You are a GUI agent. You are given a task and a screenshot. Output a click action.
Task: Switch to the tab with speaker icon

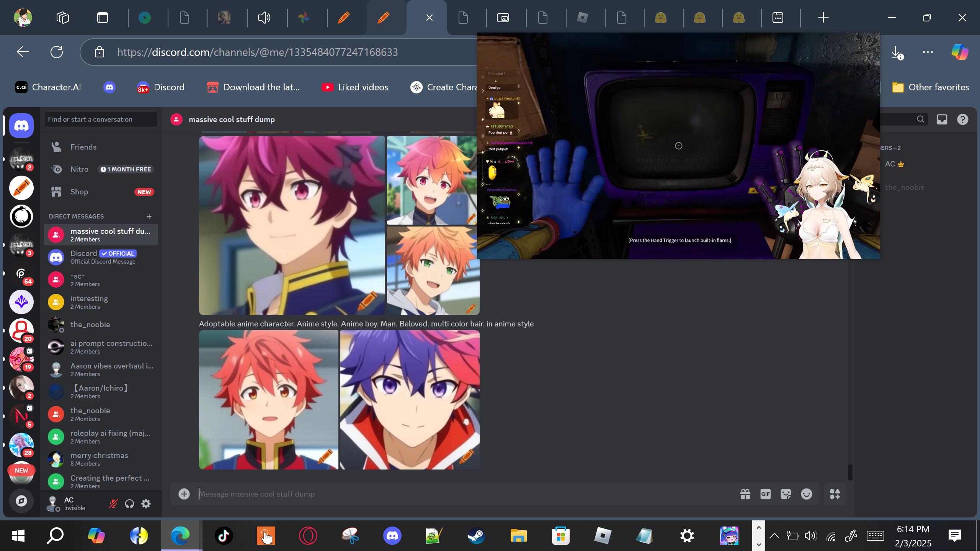pos(264,18)
